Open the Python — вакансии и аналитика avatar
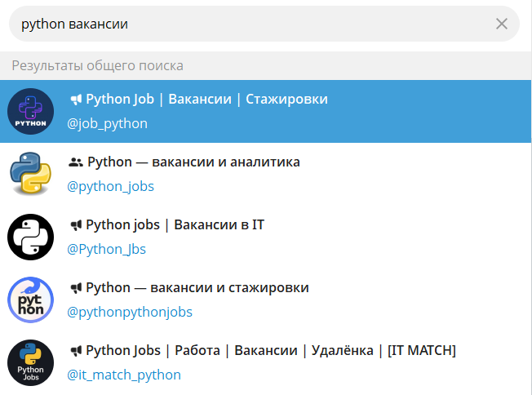 pyautogui.click(x=30, y=174)
